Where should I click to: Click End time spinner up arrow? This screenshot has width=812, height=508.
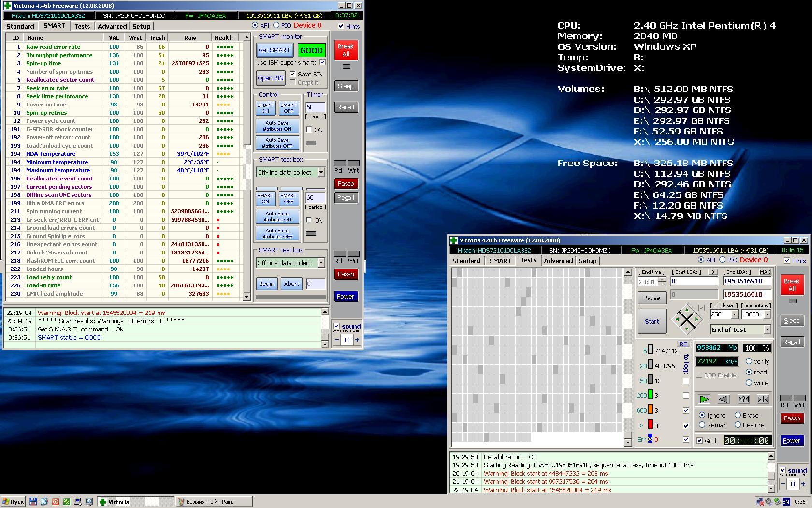click(662, 279)
